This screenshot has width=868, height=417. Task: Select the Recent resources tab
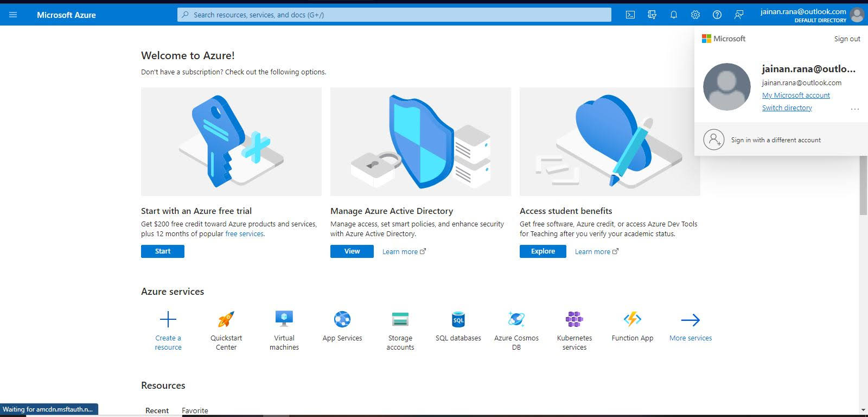(x=157, y=410)
